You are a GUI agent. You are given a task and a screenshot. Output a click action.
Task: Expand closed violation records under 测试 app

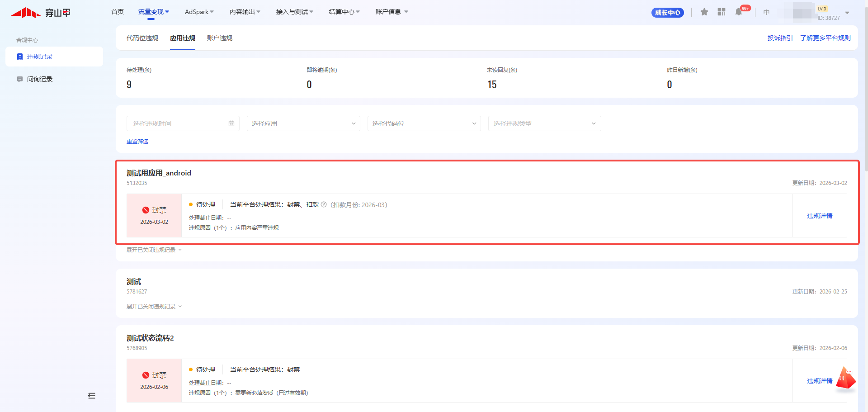154,307
